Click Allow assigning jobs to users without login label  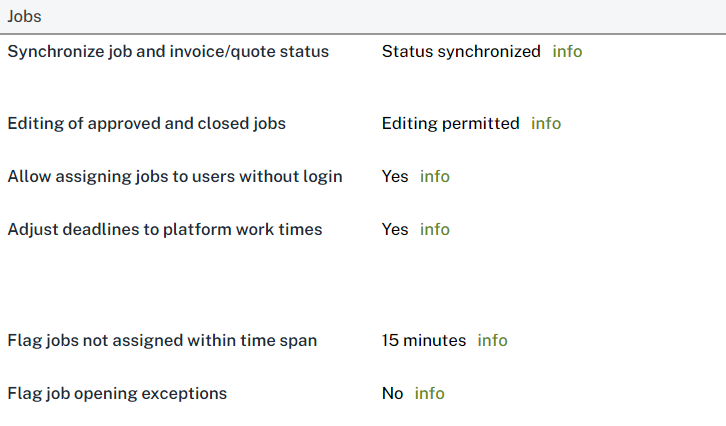(175, 176)
